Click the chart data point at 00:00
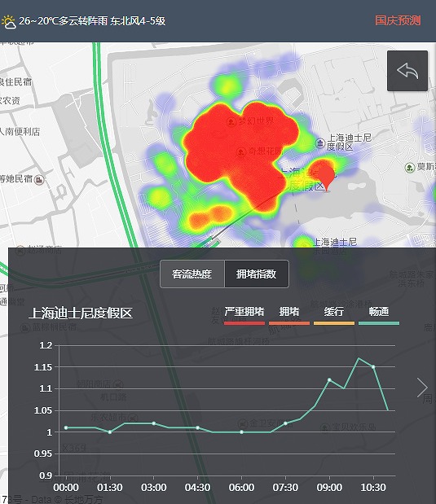 pyautogui.click(x=66, y=427)
